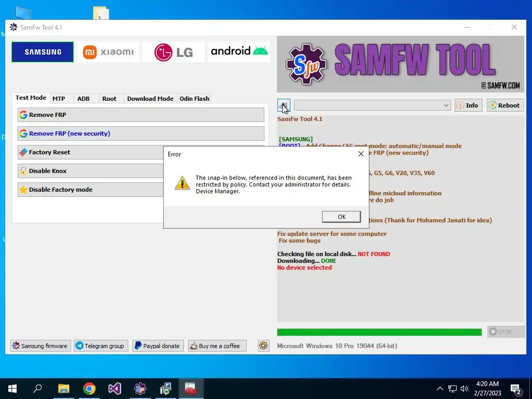Image resolution: width=532 pixels, height=399 pixels.
Task: Select the Samsung brand button
Action: click(43, 52)
